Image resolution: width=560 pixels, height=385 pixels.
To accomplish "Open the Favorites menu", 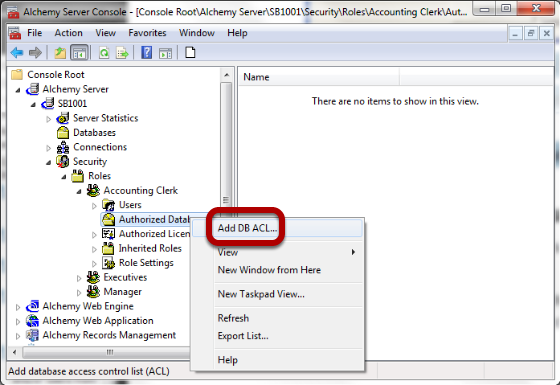I will [148, 33].
